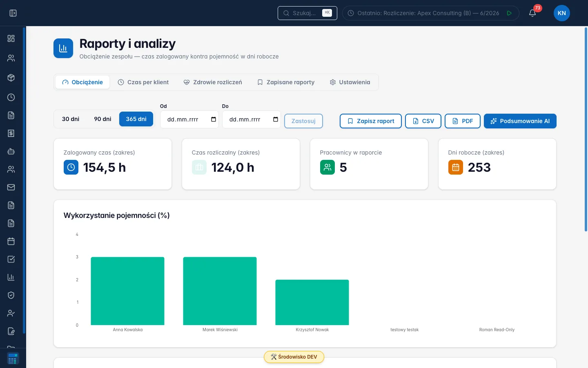Open the KN user avatar menu

pyautogui.click(x=562, y=13)
